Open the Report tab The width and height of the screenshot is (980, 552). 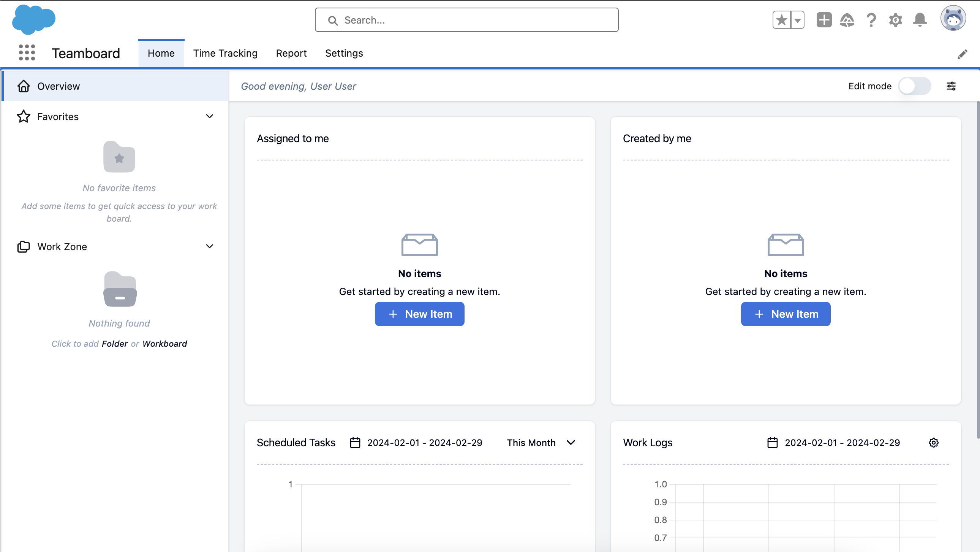(291, 53)
